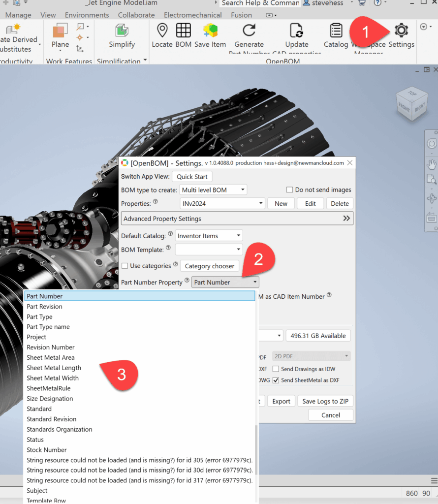The image size is (438, 504).
Task: Open BOM type to create dropdown
Action: tap(213, 189)
